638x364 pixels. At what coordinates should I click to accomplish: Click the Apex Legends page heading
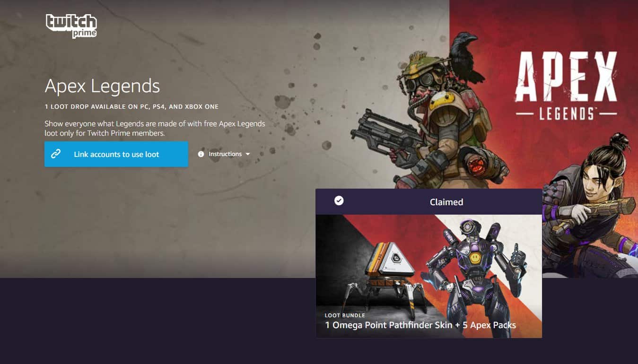(x=102, y=86)
